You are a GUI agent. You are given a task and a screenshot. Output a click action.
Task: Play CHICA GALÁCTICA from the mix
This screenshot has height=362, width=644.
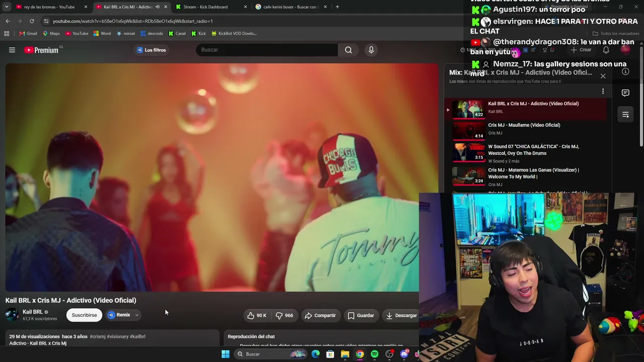click(x=526, y=153)
